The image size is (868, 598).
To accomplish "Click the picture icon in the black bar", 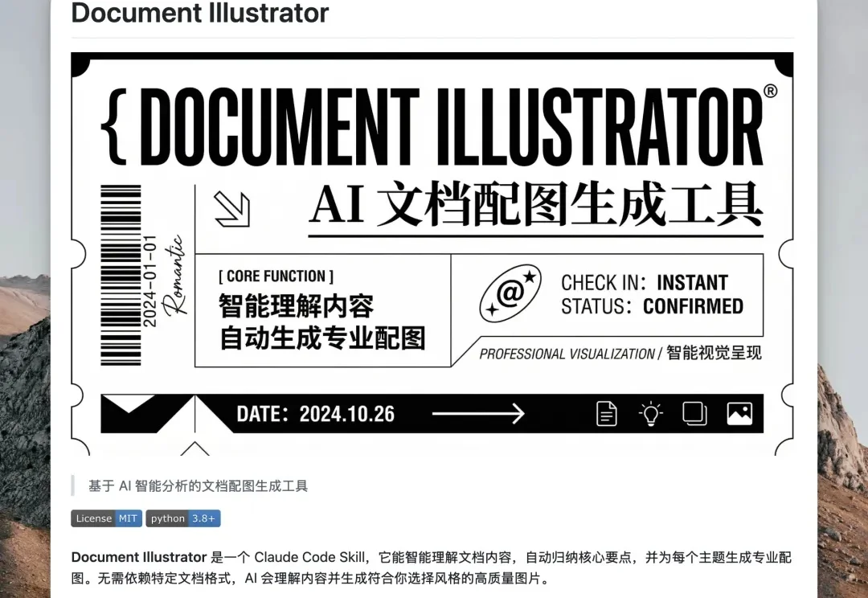I will [x=739, y=413].
